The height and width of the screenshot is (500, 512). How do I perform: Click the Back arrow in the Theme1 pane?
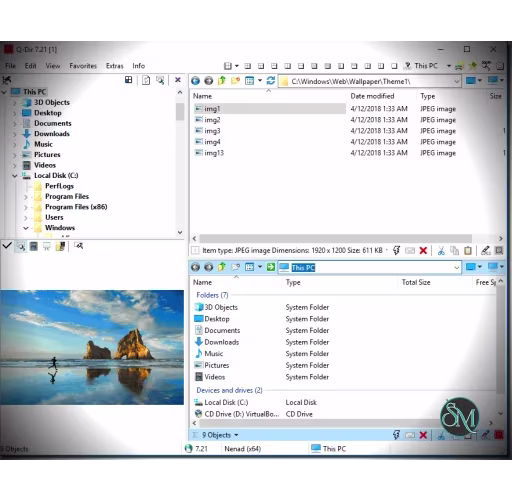(196, 81)
